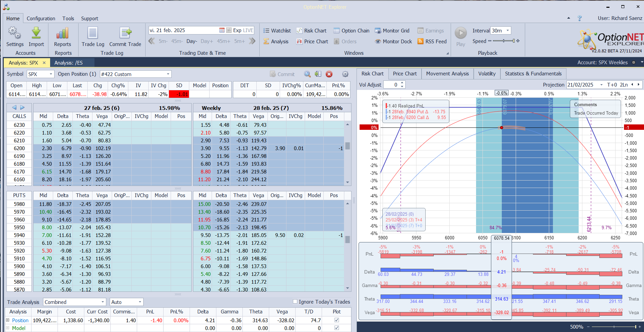The height and width of the screenshot is (332, 644).
Task: Toggle Ignore Today's Trades checkbox
Action: (x=295, y=302)
